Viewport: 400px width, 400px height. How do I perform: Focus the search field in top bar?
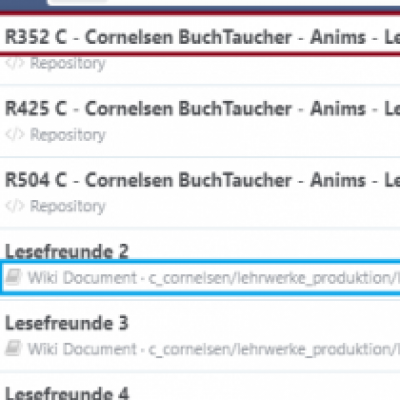(223, 2)
